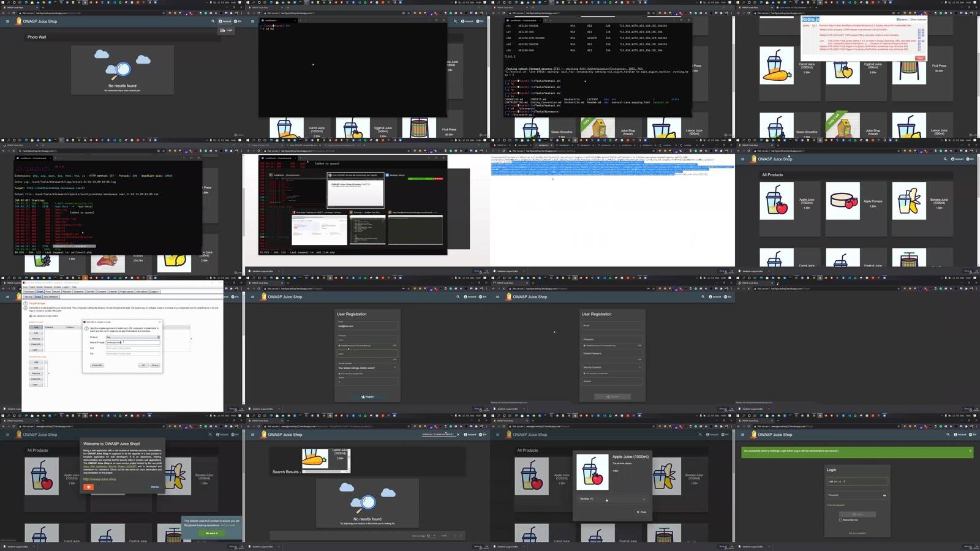This screenshot has width=980, height=551.
Task: Toggle password visibility eye in Login form
Action: [884, 495]
